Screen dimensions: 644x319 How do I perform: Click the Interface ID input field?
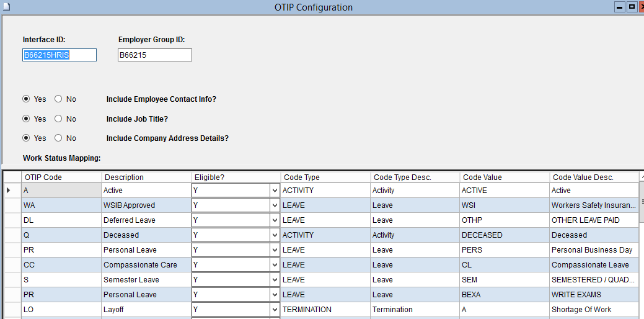(59, 55)
